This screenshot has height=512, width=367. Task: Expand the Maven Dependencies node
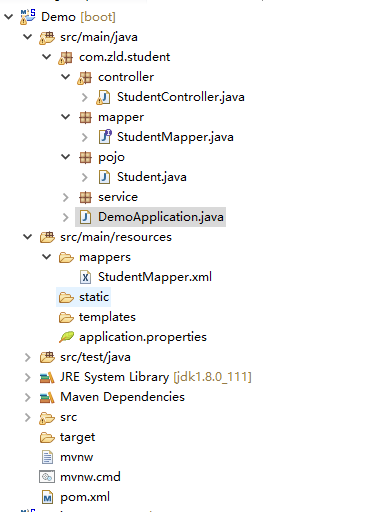28,397
